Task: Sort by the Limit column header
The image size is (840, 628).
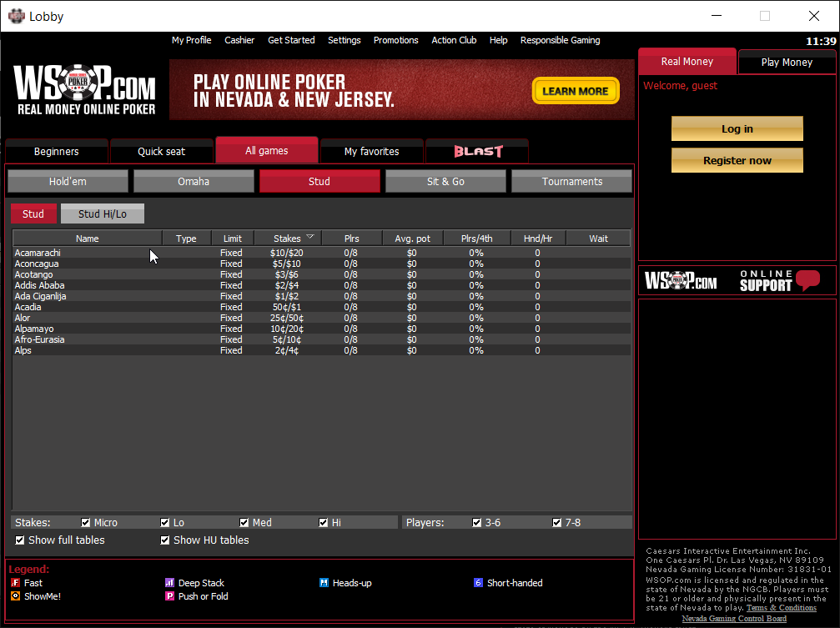Action: [x=233, y=239]
